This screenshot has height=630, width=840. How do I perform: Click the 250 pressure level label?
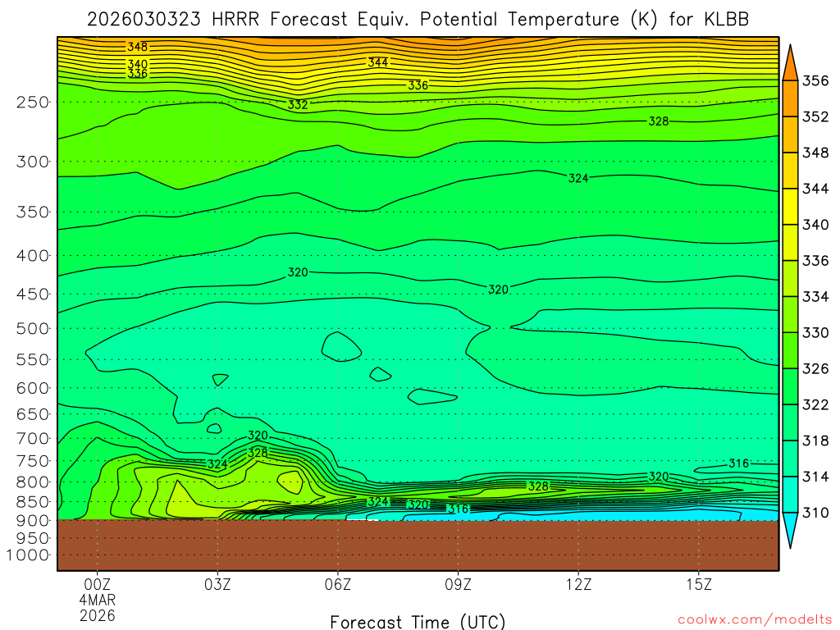[x=33, y=102]
